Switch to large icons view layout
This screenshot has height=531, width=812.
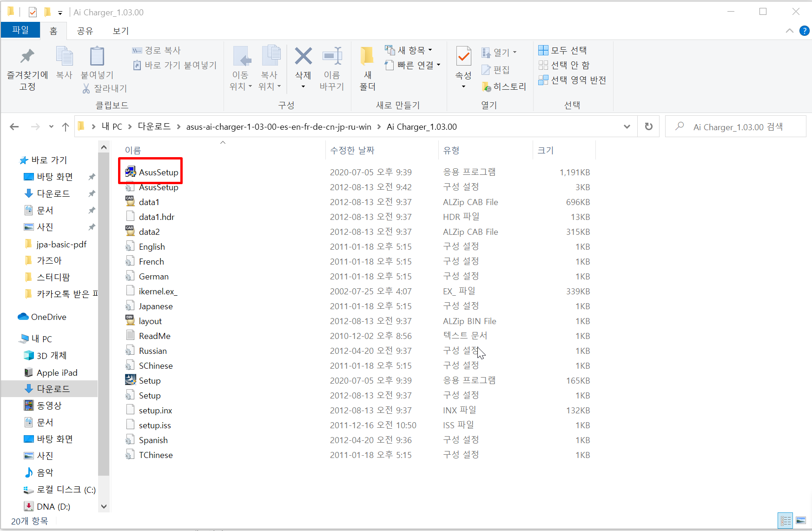801,520
